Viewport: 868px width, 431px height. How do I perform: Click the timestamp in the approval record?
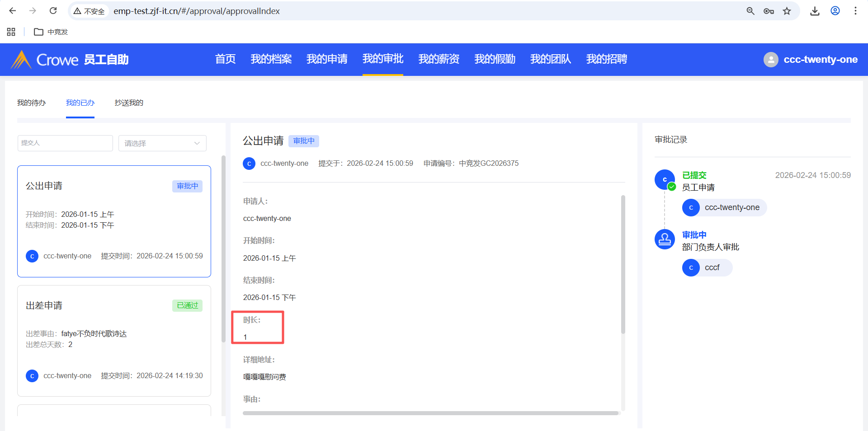tap(813, 175)
